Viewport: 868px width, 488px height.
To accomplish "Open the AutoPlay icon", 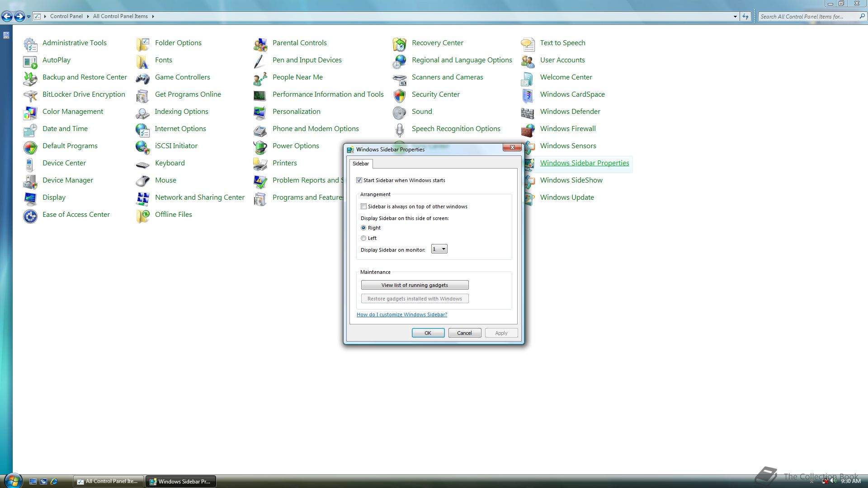I will [30, 61].
